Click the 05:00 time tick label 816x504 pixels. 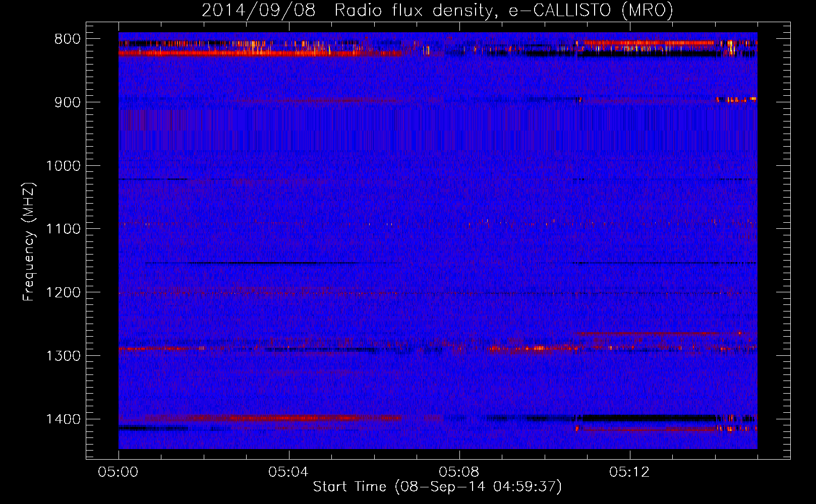(119, 472)
